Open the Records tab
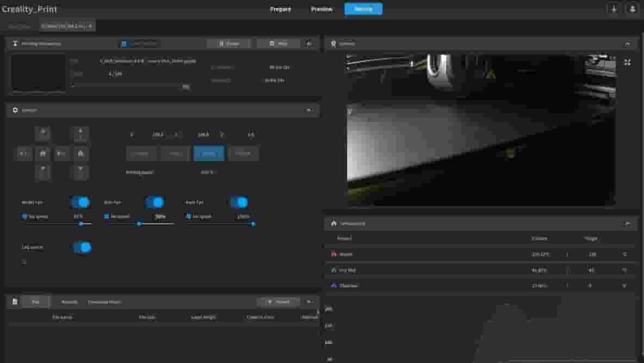This screenshot has width=644, height=363. click(69, 302)
